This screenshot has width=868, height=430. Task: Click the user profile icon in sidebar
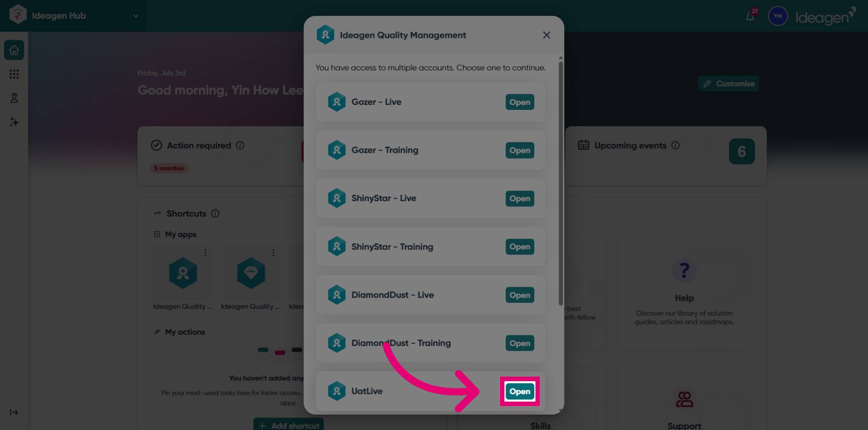pos(14,98)
